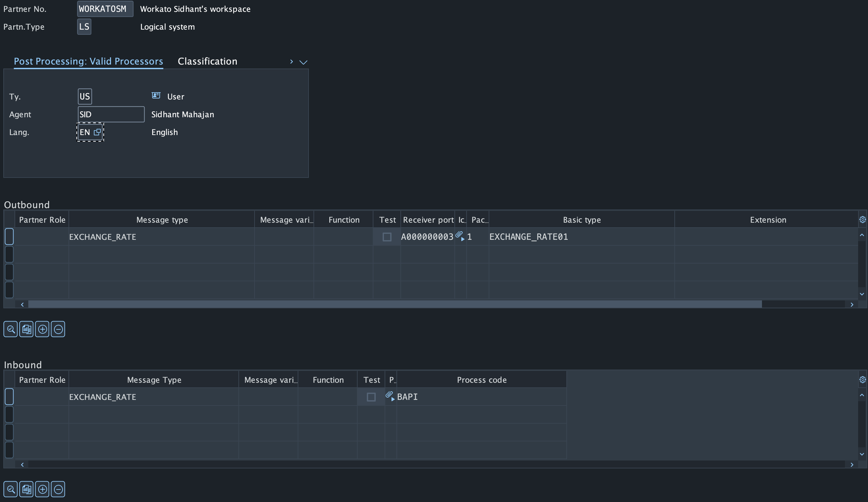The width and height of the screenshot is (868, 502).
Task: Toggle the Outbound EXCHANGE_RATE Test checkbox
Action: 387,237
